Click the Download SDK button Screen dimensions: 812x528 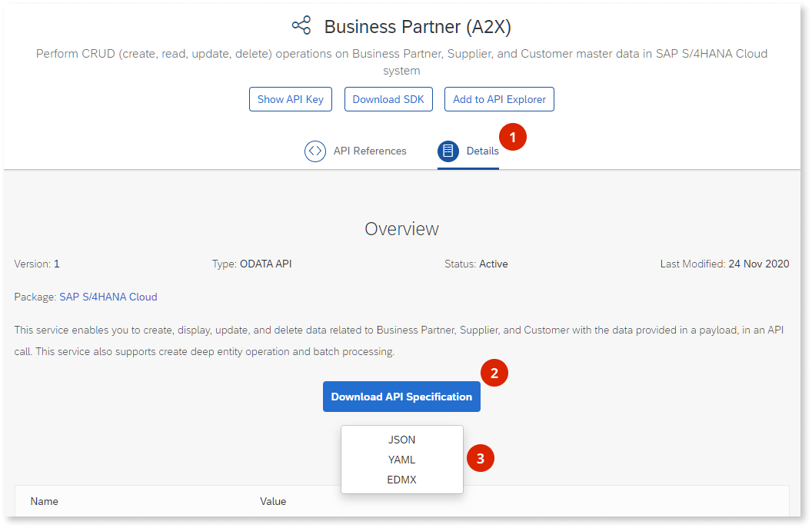click(x=388, y=99)
